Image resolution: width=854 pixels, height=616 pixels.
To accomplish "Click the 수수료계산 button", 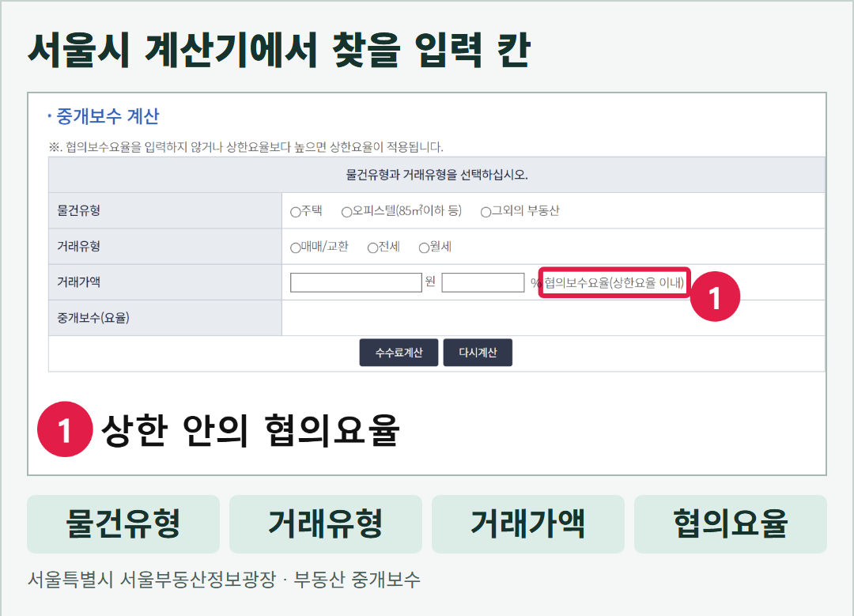I will tap(399, 353).
